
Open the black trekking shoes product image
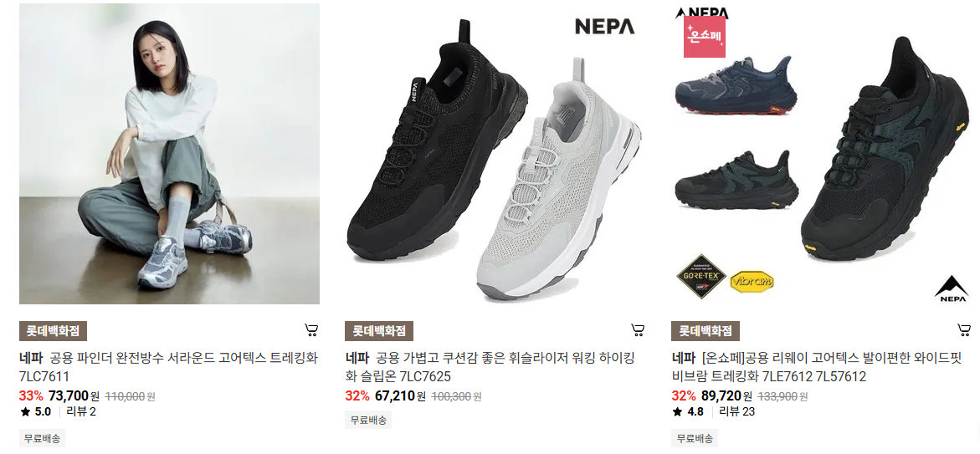(822, 154)
